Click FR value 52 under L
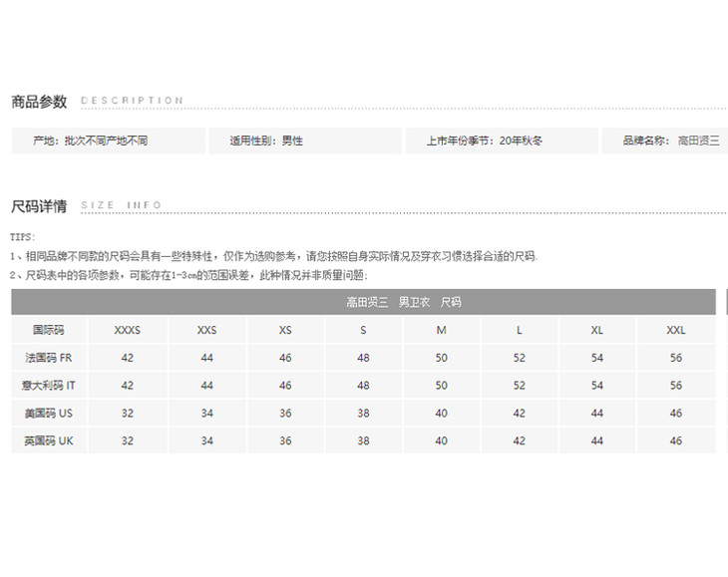 click(519, 358)
